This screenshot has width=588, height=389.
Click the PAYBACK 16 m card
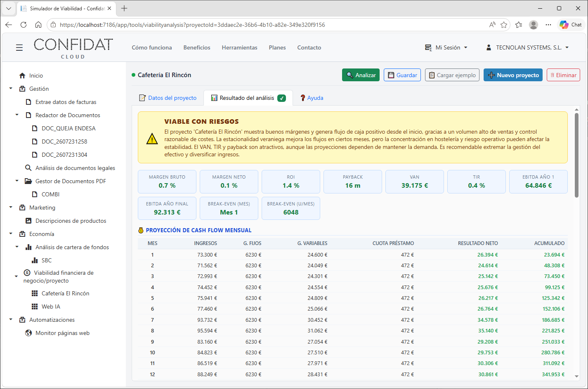tap(353, 182)
